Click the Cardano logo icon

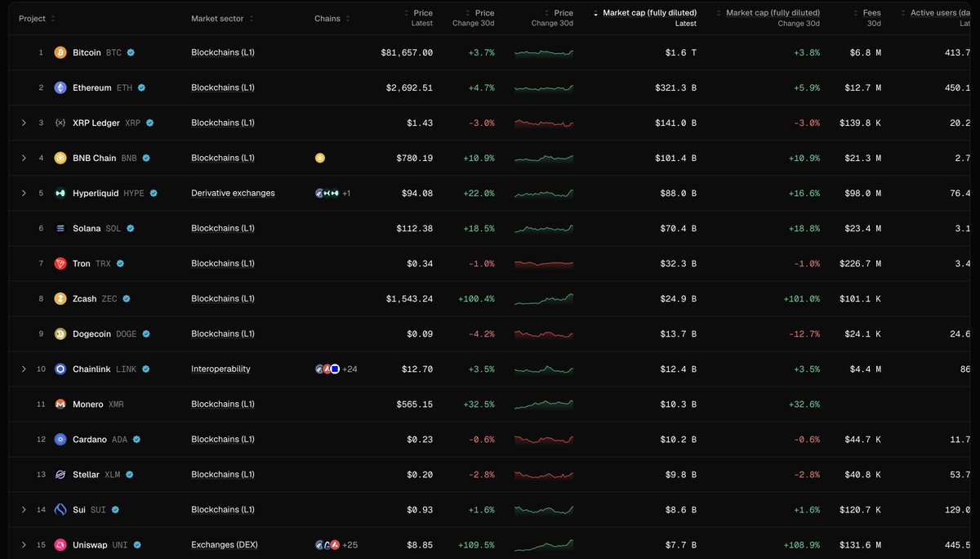[x=60, y=439]
